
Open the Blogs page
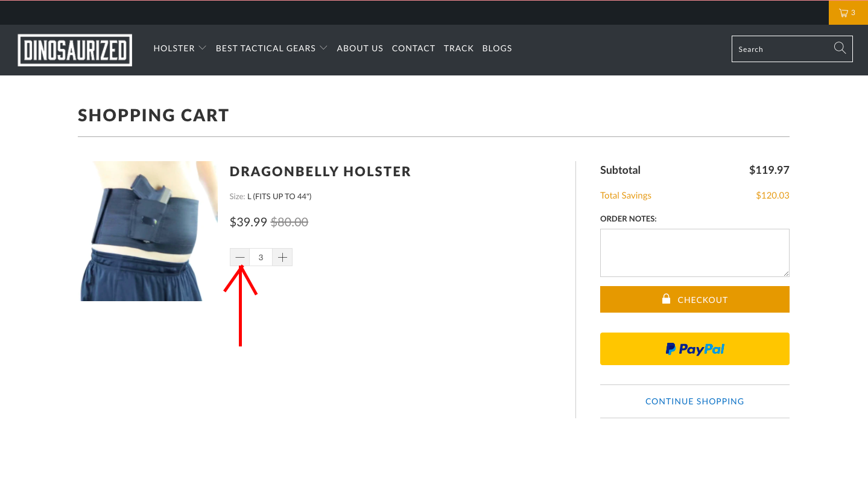(x=497, y=48)
